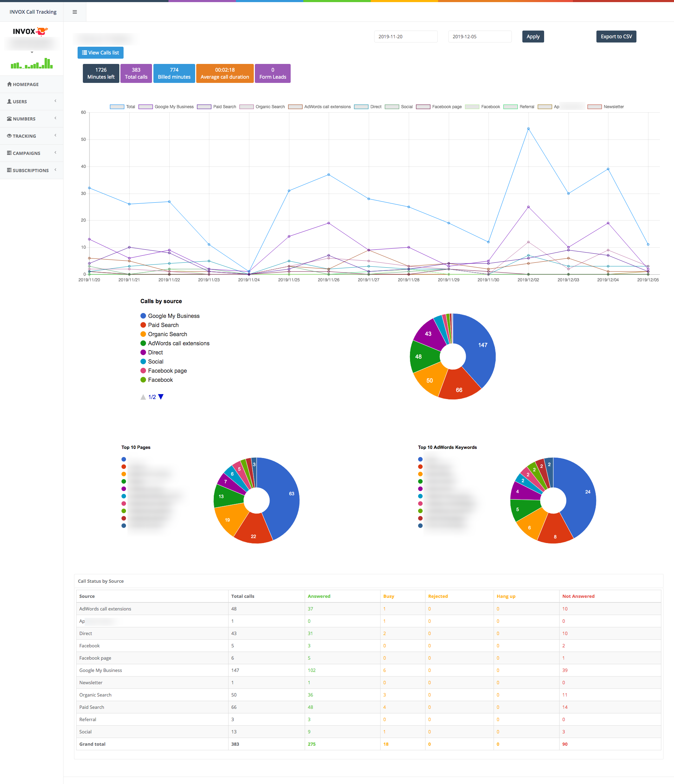Click the start date field 2019-11-20
Screen dimensions: 674x784
click(406, 37)
